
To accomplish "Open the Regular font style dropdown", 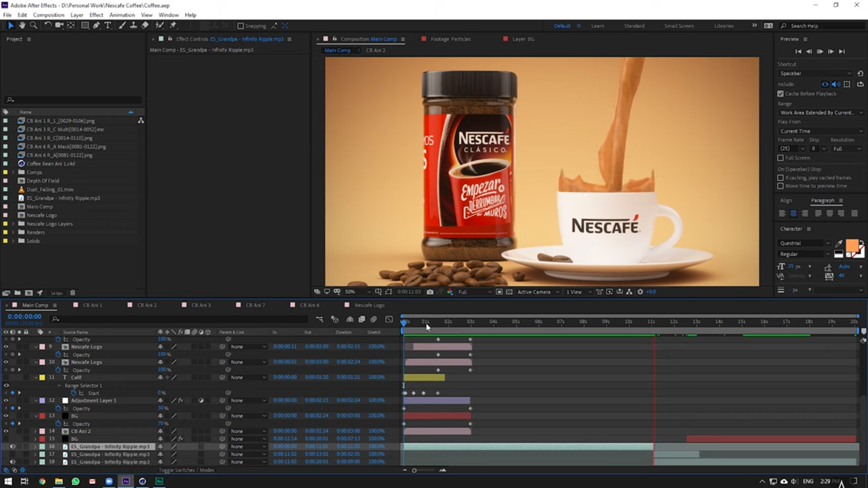I will click(805, 254).
